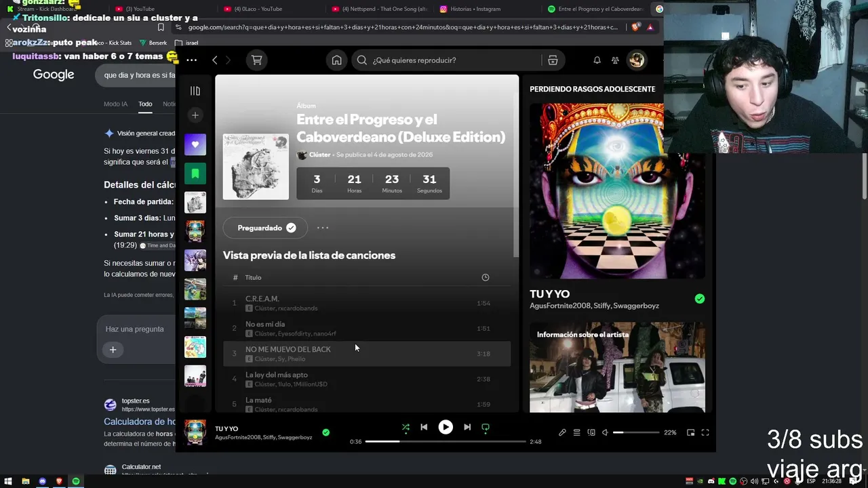Toggle repeat in the Spotify player
Screen dimensions: 868x488
[x=486, y=428]
